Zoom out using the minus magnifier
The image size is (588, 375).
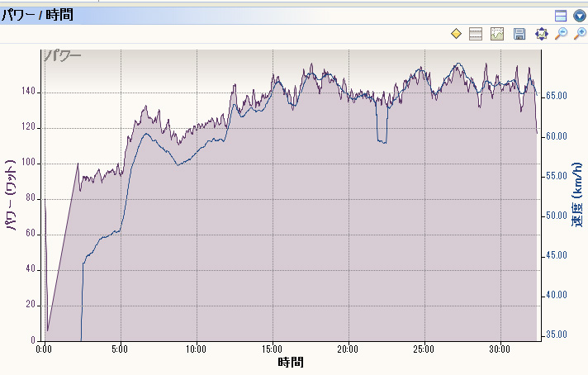click(562, 34)
